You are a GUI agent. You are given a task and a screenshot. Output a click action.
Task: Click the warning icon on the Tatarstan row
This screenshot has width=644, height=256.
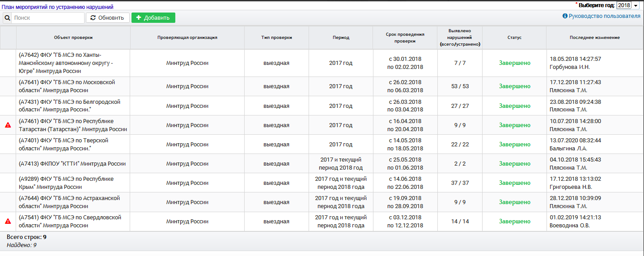[x=8, y=125]
